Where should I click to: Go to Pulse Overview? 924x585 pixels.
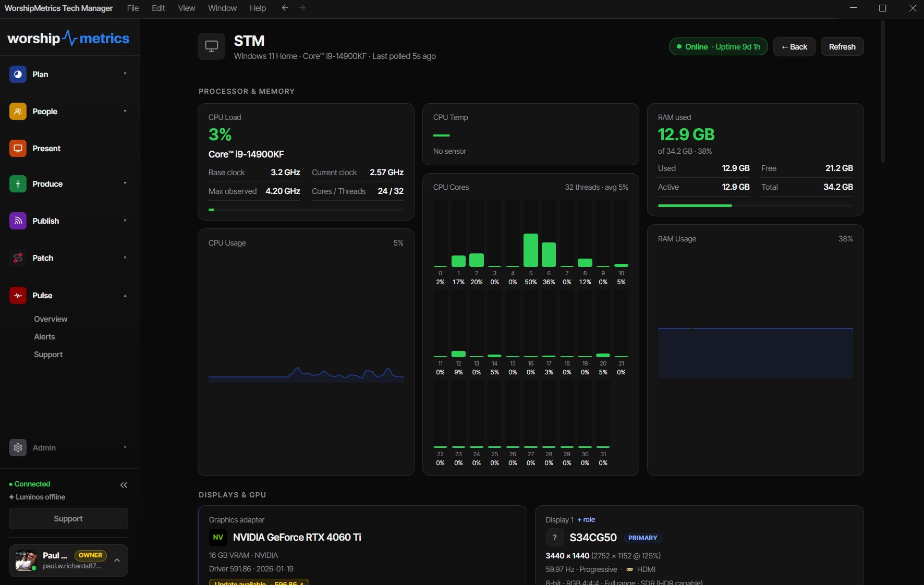pos(51,319)
